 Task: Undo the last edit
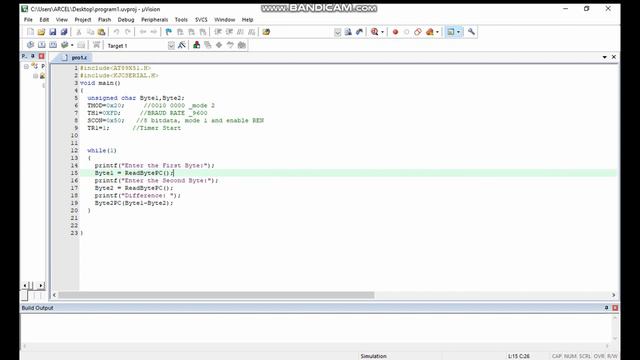pyautogui.click(x=116, y=32)
